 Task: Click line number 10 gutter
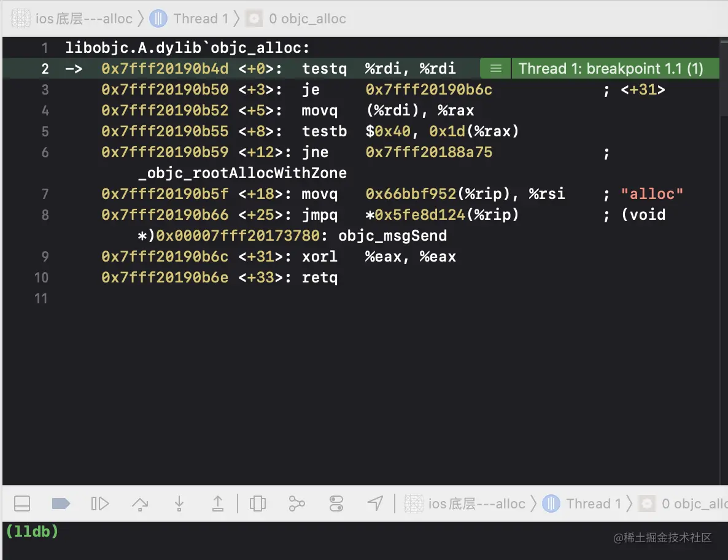tap(41, 278)
